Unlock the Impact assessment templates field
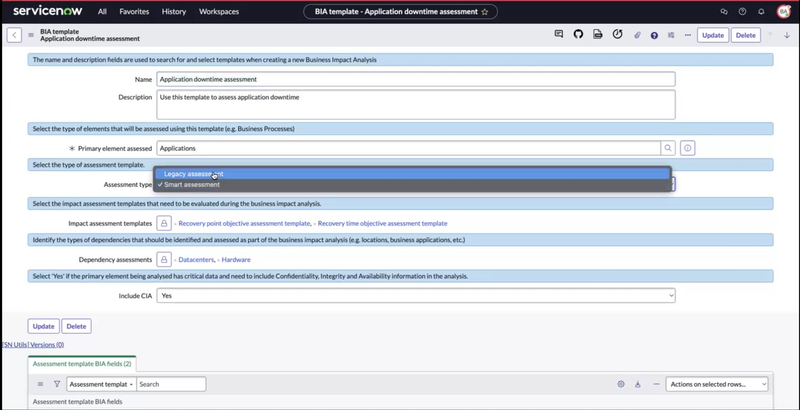This screenshot has height=410, width=800. point(164,223)
